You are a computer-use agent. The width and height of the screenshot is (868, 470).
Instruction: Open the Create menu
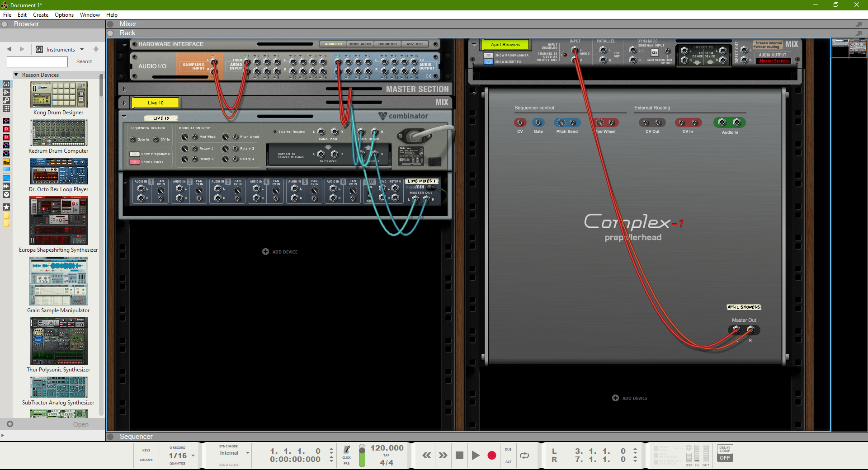(41, 15)
